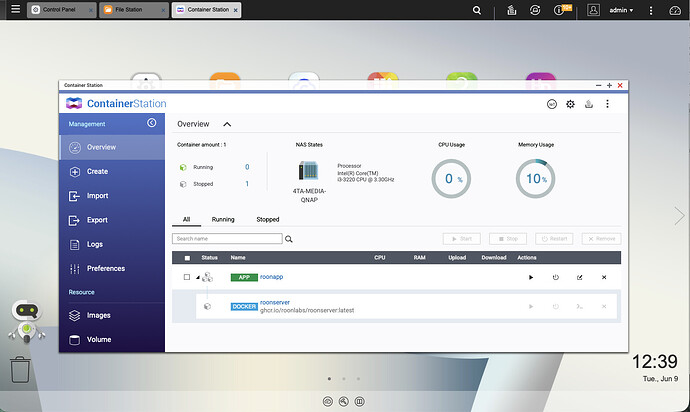Screen dimensions: 690x412
Task: Open Preferences in the sidebar
Action: tap(112, 268)
